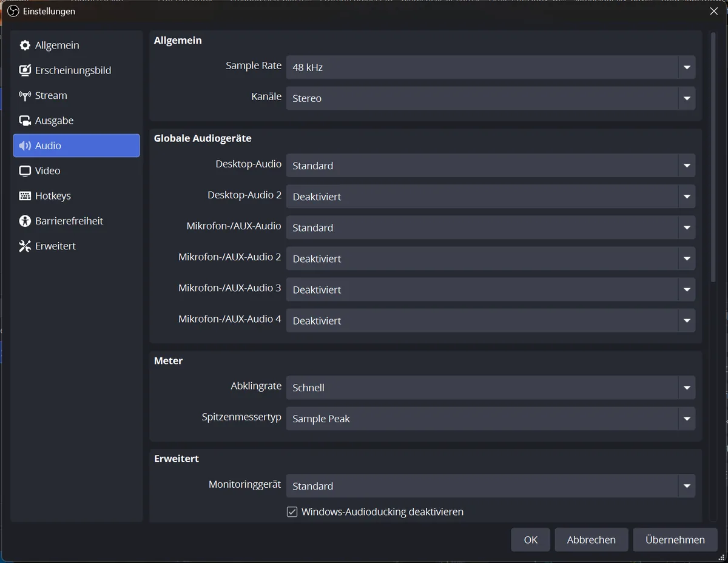The image size is (728, 563).
Task: Open the Kanäle Stereo dropdown
Action: 491,98
